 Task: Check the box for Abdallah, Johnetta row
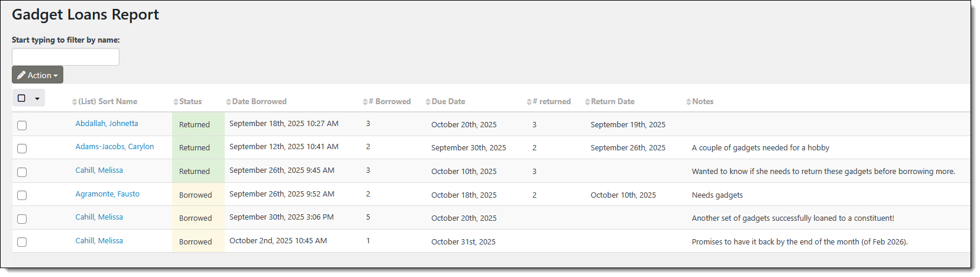click(x=22, y=125)
